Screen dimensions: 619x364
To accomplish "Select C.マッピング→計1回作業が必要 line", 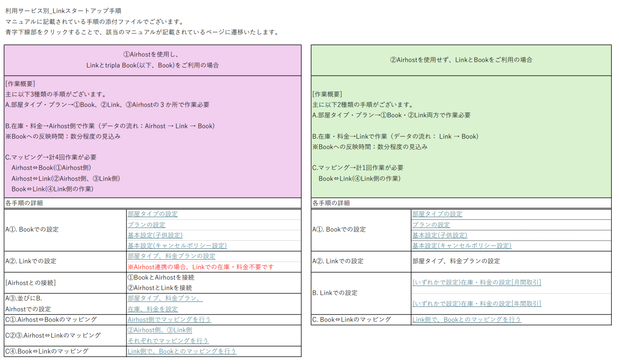I will coord(358,168).
